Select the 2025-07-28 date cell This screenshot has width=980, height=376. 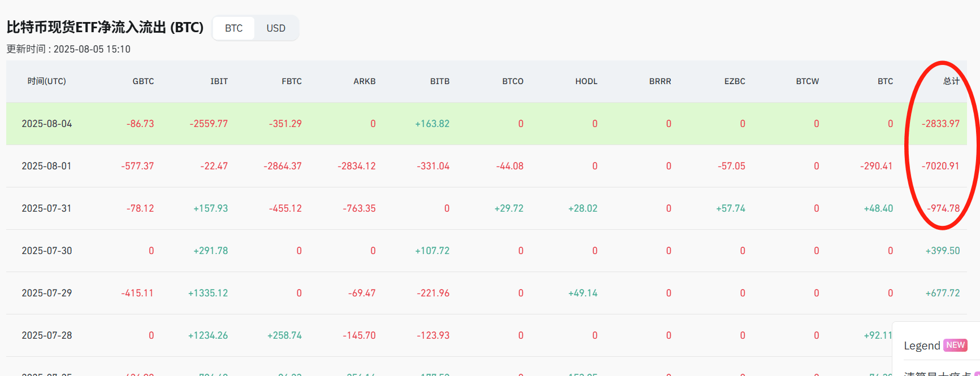click(47, 335)
